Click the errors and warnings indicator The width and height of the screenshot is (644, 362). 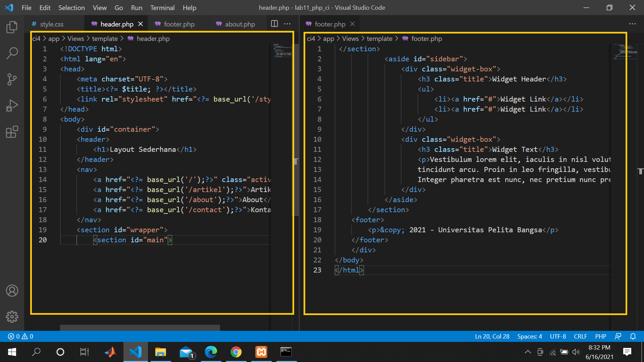[x=21, y=336]
